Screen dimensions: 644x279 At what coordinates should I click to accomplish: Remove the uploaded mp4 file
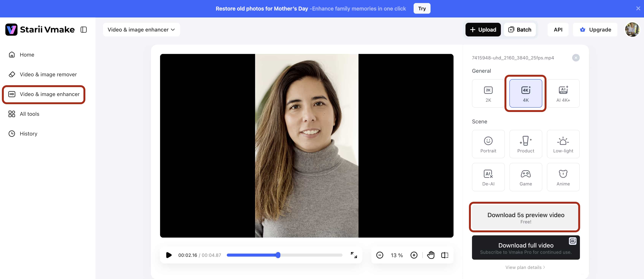576,58
